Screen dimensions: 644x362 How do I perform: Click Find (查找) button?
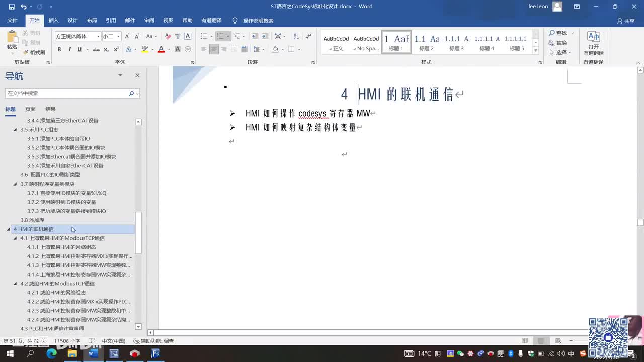tap(558, 33)
